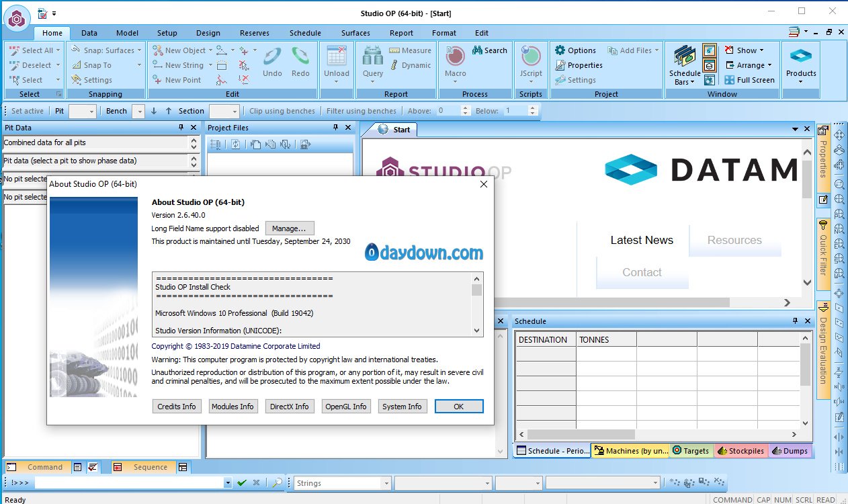Open the Quick Filter side tab
Viewport: 848px width, 504px height.
823,254
